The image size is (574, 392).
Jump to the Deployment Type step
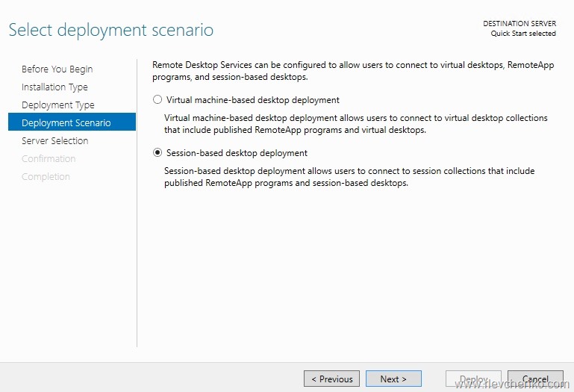pyautogui.click(x=58, y=105)
